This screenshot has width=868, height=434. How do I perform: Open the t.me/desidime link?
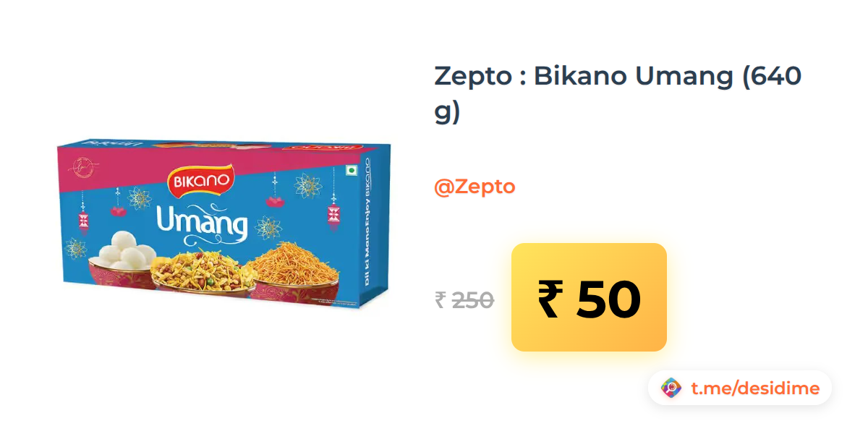pos(755,388)
